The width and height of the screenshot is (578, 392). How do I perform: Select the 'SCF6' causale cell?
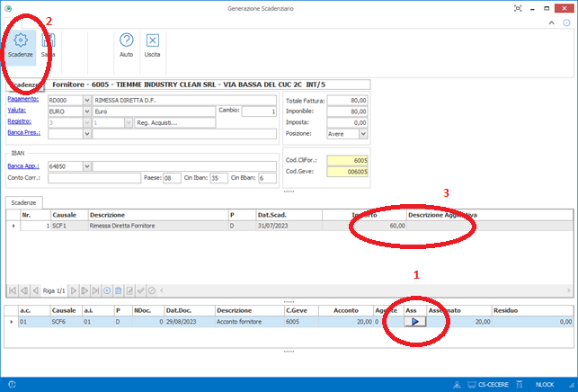[x=66, y=322]
